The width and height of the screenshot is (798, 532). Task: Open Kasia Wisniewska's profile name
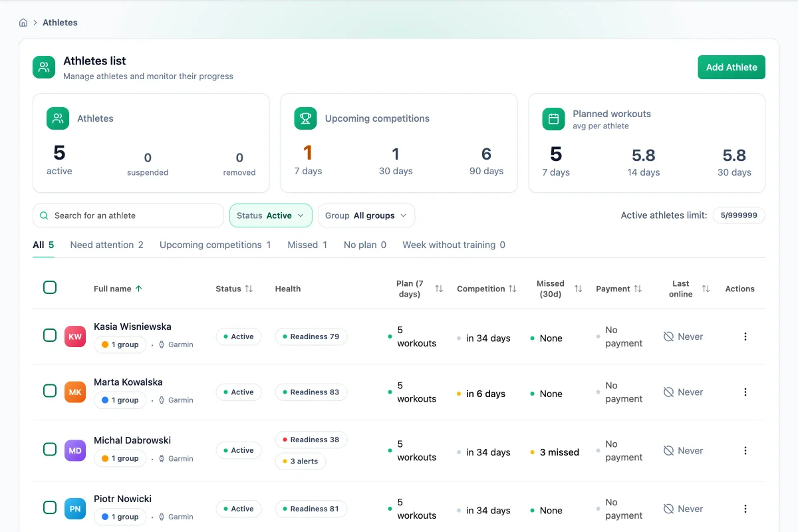pos(132,327)
